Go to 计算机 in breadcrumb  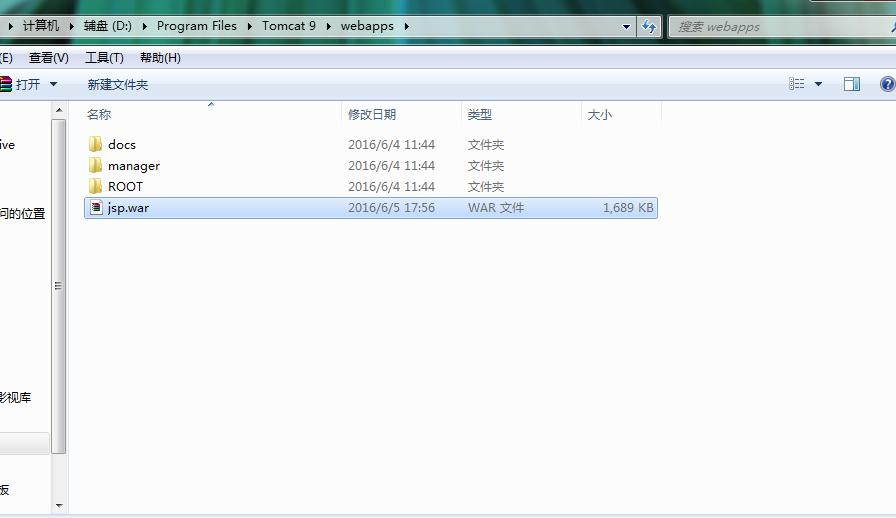coord(41,26)
